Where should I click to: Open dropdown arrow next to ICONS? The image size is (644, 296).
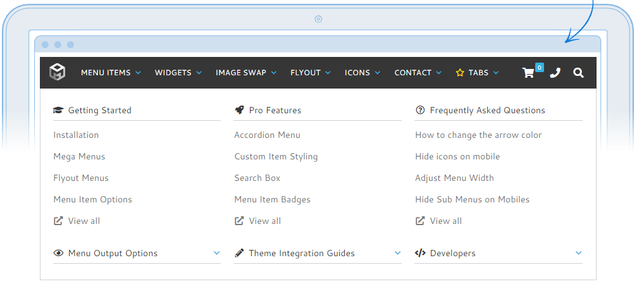point(378,73)
